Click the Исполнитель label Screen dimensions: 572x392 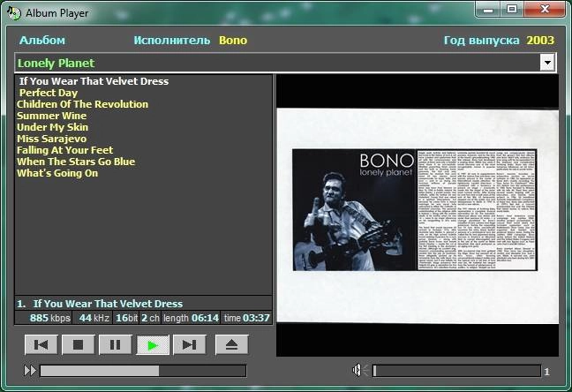(x=172, y=40)
